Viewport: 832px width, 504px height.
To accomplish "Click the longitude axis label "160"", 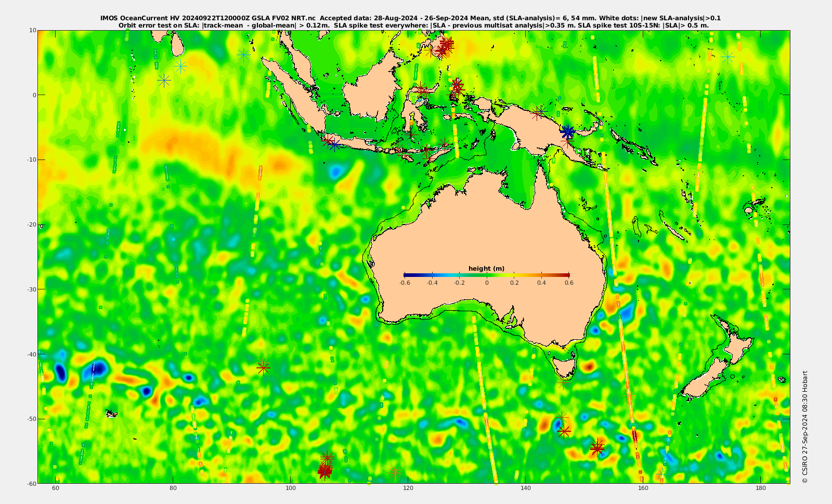I will point(643,488).
